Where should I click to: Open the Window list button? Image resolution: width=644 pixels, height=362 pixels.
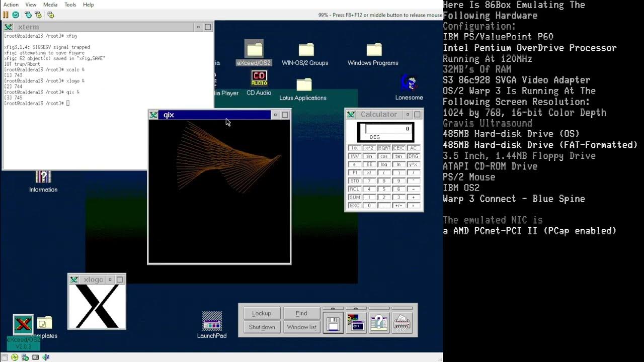pyautogui.click(x=301, y=327)
